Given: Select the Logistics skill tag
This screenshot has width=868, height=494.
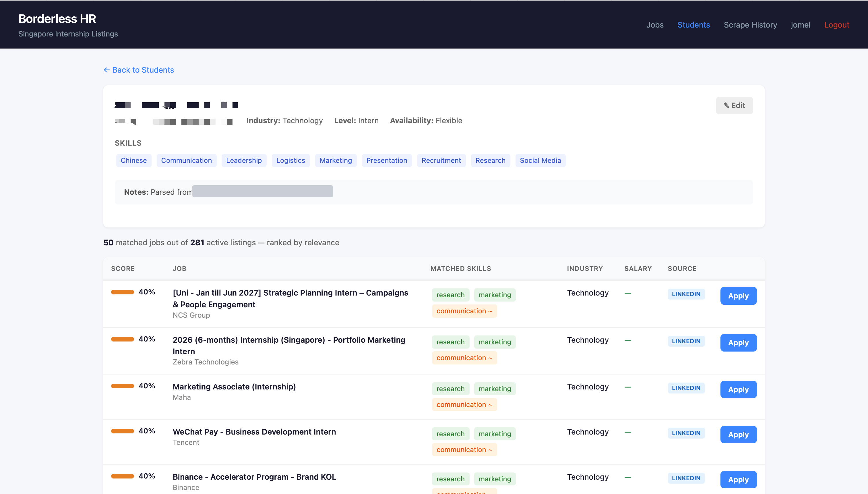Looking at the screenshot, I should [290, 161].
